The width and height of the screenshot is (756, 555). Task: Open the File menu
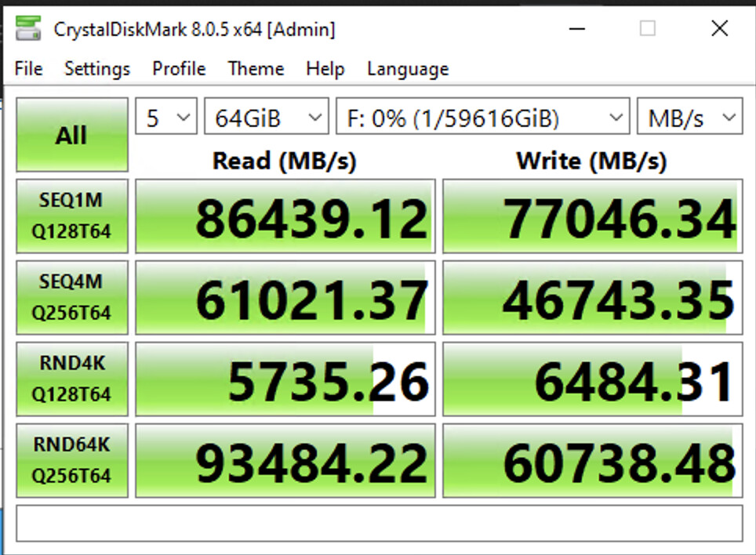[28, 69]
